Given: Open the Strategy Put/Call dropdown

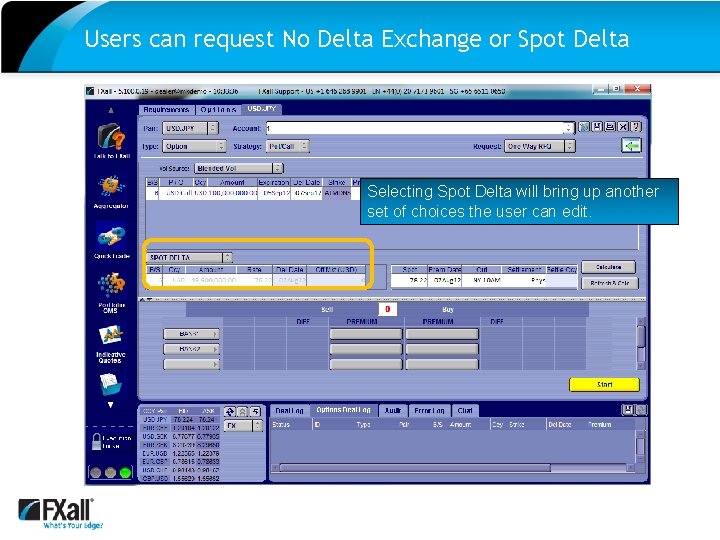Looking at the screenshot, I should [287, 146].
